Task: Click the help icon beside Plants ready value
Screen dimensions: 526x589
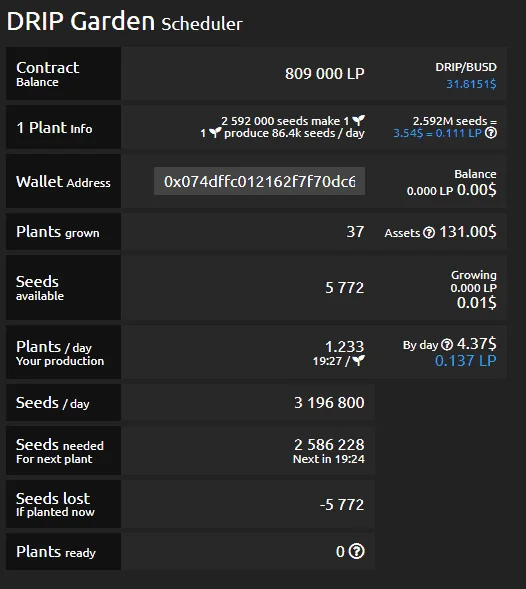Action: 357,551
